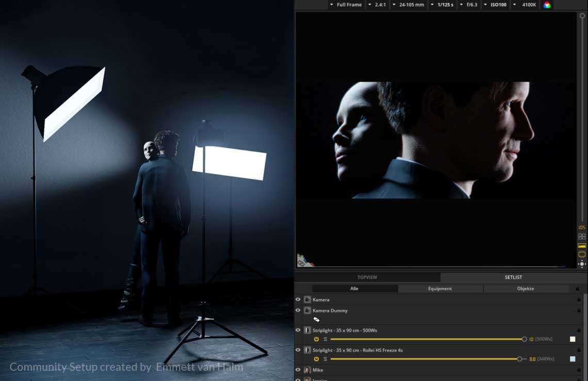Click the RGB color wheel icon
This screenshot has height=381, width=588.
click(547, 5)
